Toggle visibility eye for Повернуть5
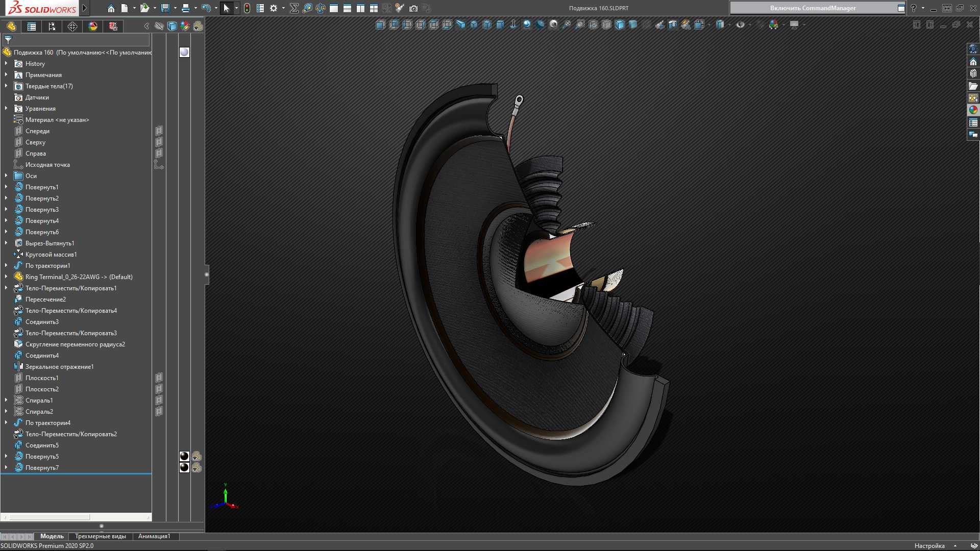980x551 pixels. point(197,457)
